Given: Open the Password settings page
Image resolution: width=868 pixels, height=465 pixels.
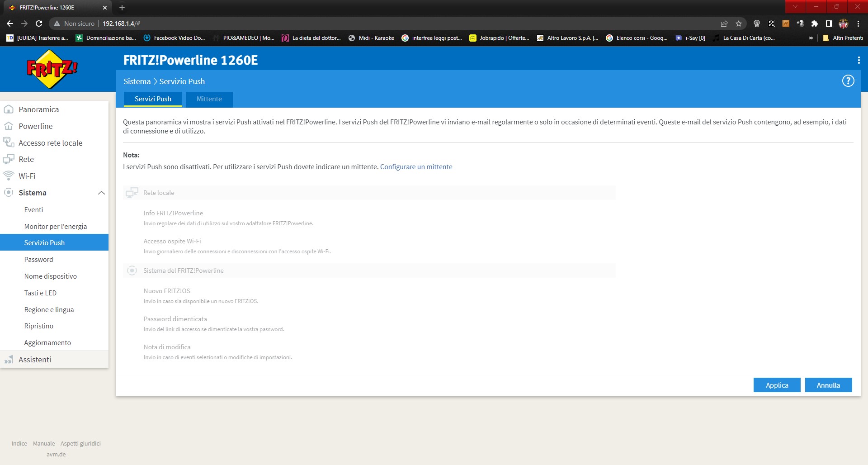Looking at the screenshot, I should [38, 260].
